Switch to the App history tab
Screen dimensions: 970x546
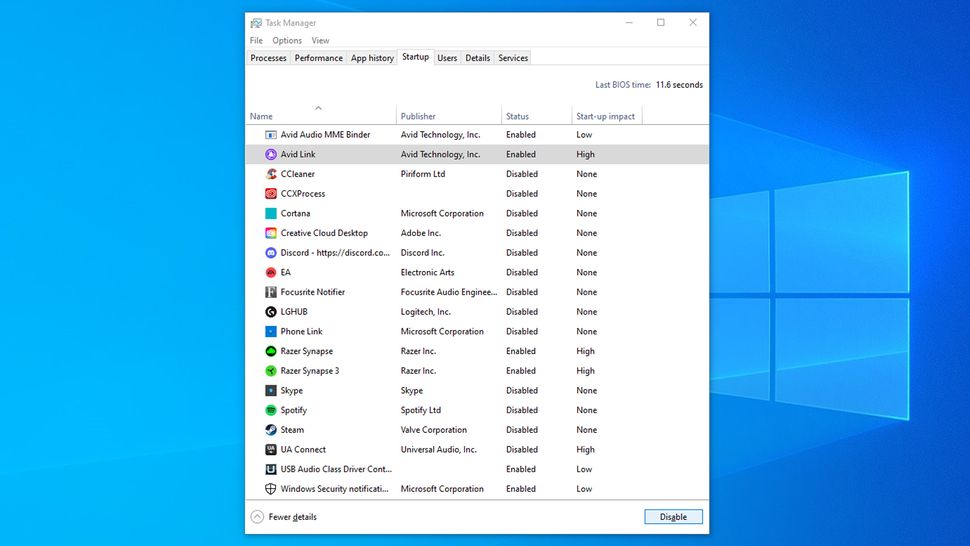pos(372,58)
